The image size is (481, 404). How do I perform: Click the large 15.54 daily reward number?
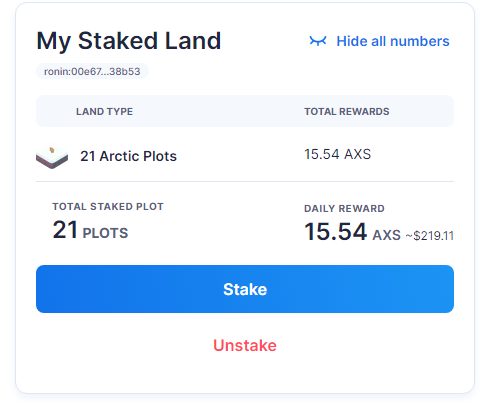[x=335, y=232]
